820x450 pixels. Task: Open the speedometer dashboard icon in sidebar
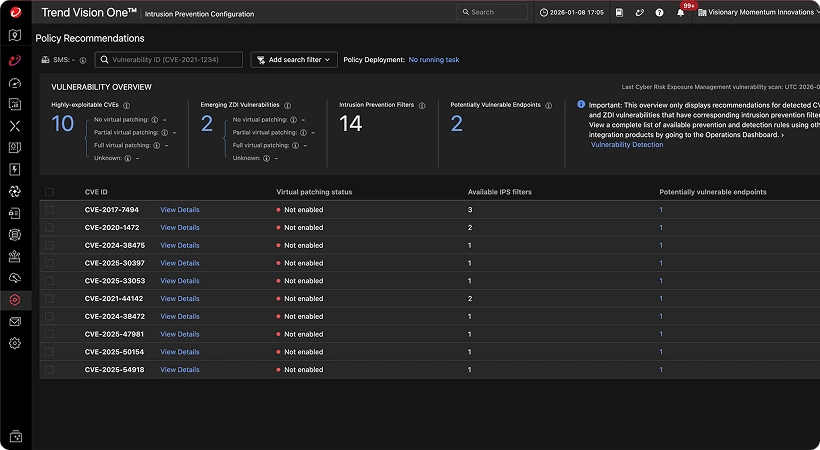coord(15,83)
